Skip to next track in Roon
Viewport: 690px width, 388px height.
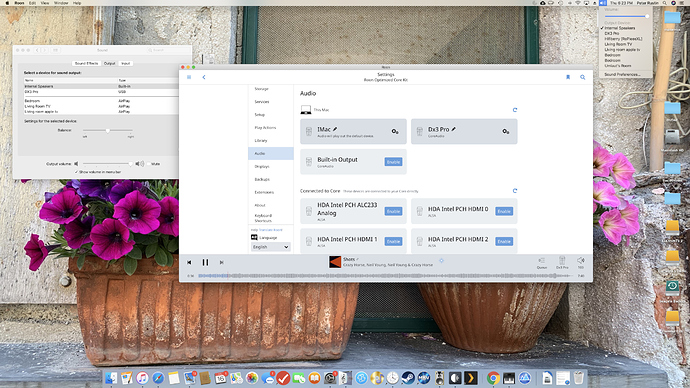tap(221, 262)
